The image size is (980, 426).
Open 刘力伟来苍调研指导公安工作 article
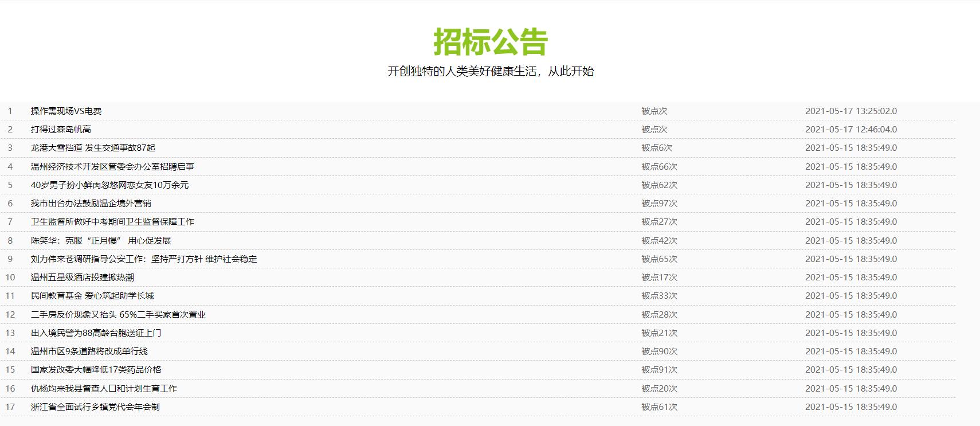pos(144,259)
